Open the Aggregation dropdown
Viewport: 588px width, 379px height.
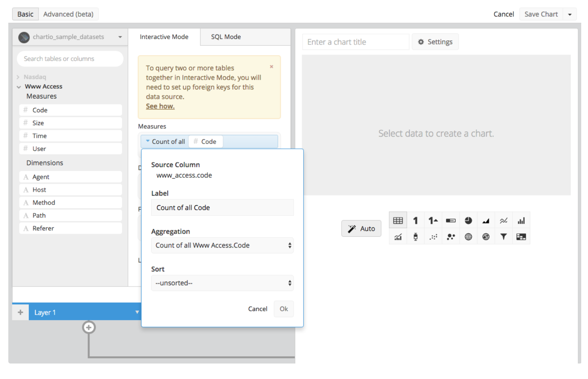[222, 245]
